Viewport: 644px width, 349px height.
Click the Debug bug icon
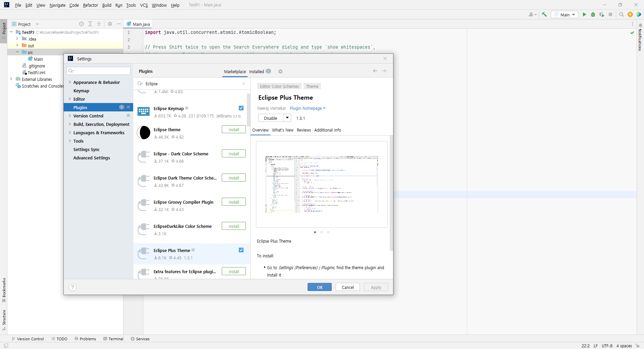(593, 14)
